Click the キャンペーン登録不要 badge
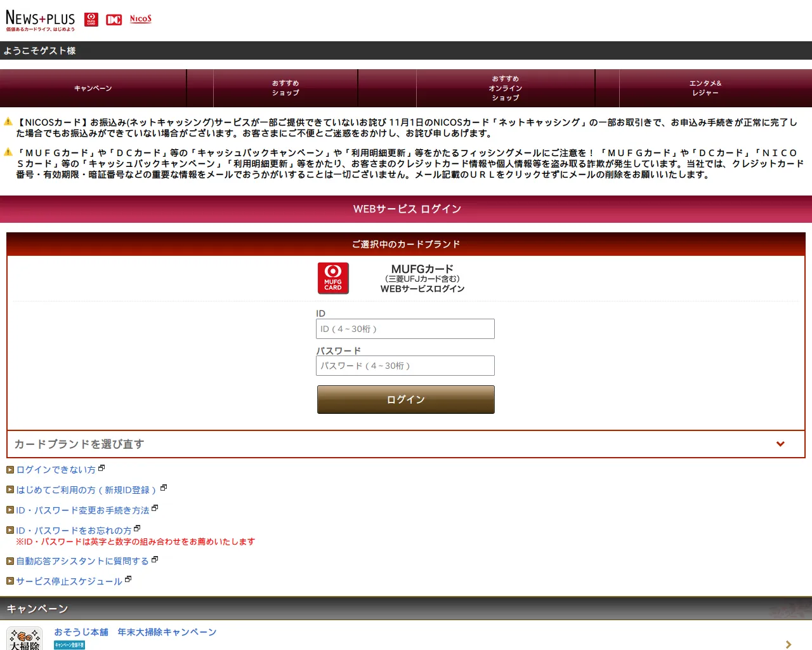 pos(69,645)
